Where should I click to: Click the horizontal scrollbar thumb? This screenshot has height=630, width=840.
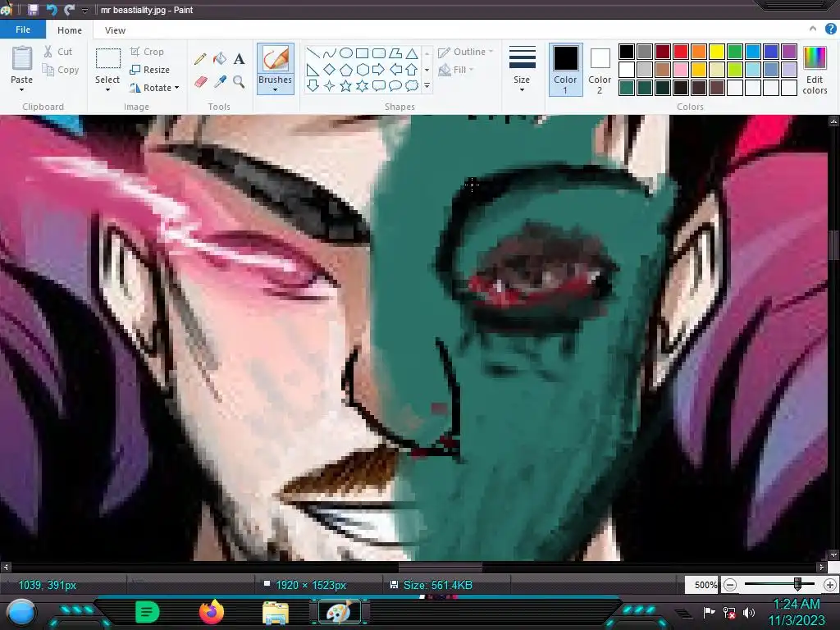click(x=441, y=567)
